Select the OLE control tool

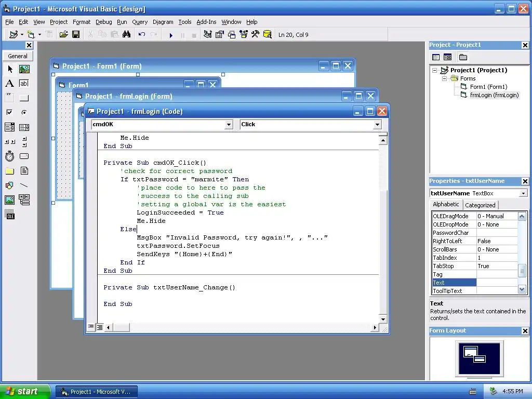click(10, 215)
